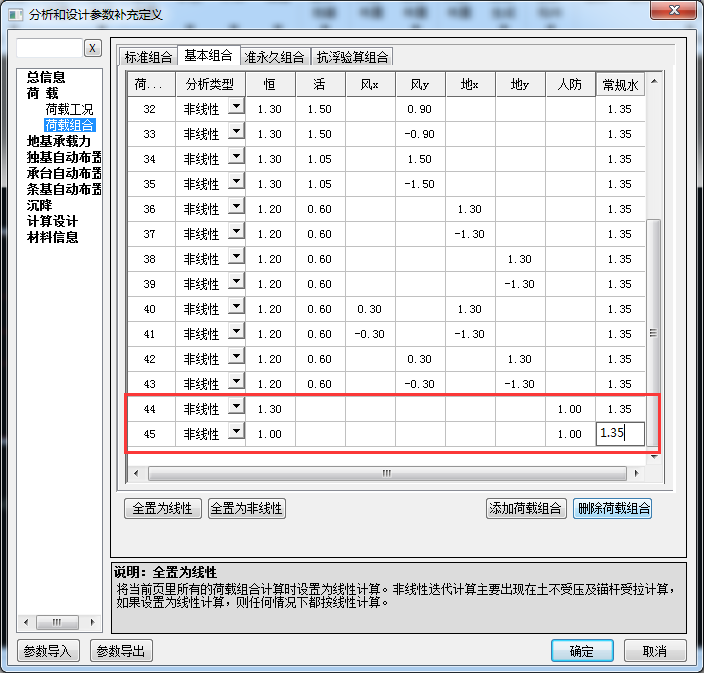Clear search with the X button
Viewport: 704px width, 673px height.
point(92,48)
